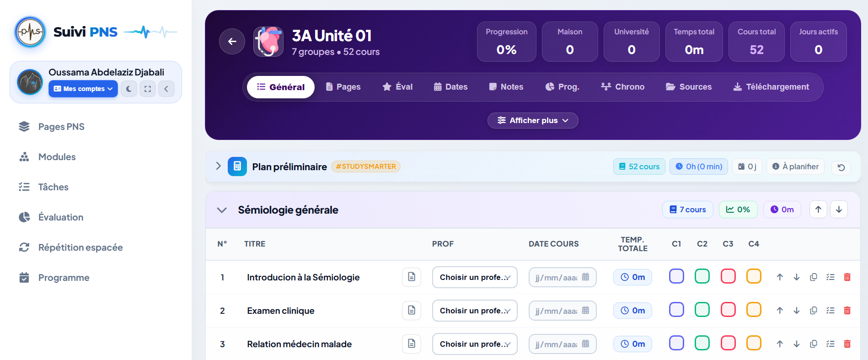The image size is (868, 360).
Task: Move Relation médecin malade row down
Action: 797,344
